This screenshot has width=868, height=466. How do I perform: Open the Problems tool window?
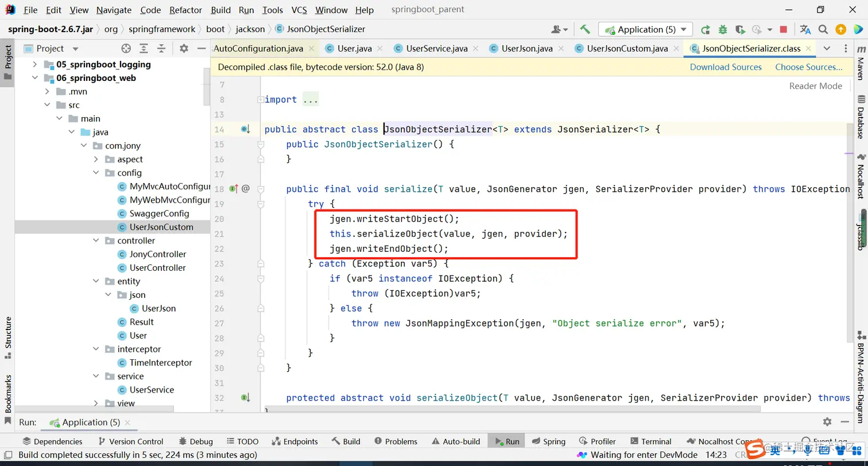tap(396, 441)
